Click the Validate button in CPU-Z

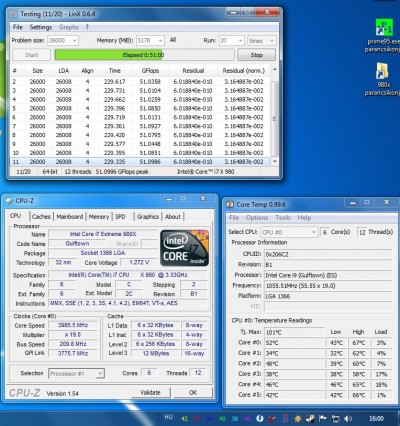pyautogui.click(x=150, y=392)
